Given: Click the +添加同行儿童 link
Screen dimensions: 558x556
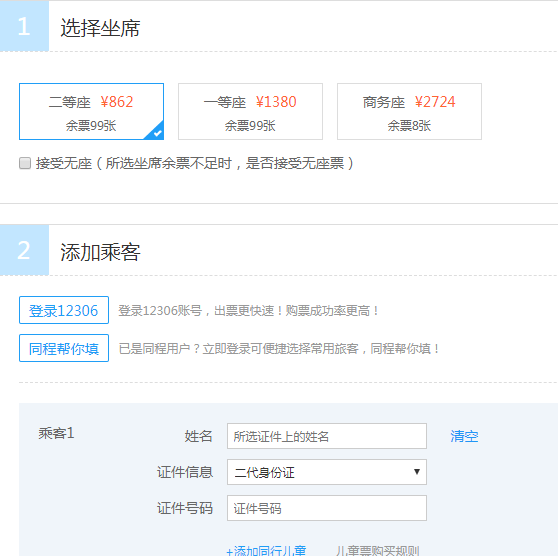Looking at the screenshot, I should [x=266, y=550].
